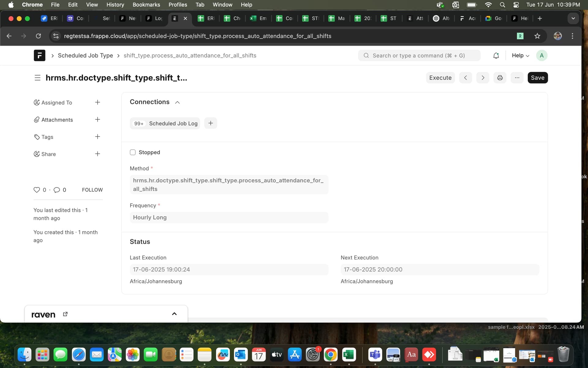This screenshot has width=588, height=368.
Task: Open macOS Spotlight search icon
Action: pyautogui.click(x=502, y=5)
